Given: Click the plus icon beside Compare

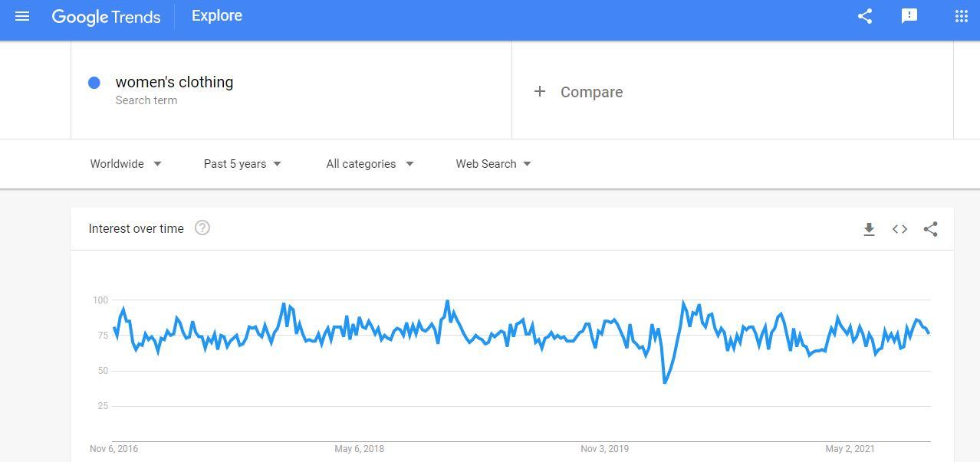Looking at the screenshot, I should pyautogui.click(x=540, y=91).
